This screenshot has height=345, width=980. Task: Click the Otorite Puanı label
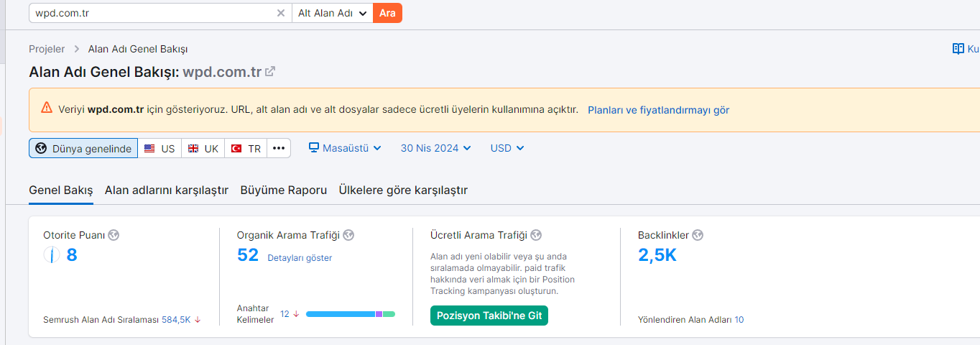click(74, 235)
